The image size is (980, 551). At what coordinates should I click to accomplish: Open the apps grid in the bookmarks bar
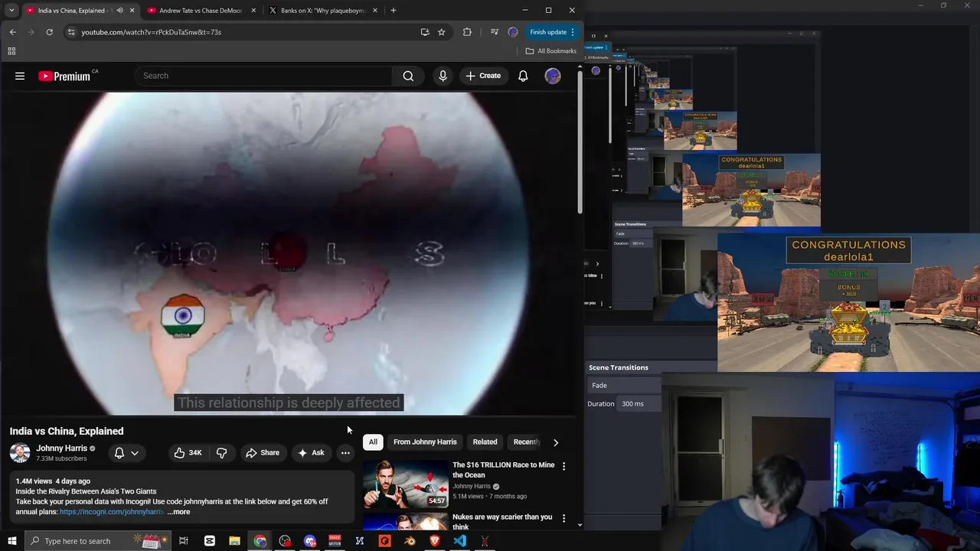[11, 51]
